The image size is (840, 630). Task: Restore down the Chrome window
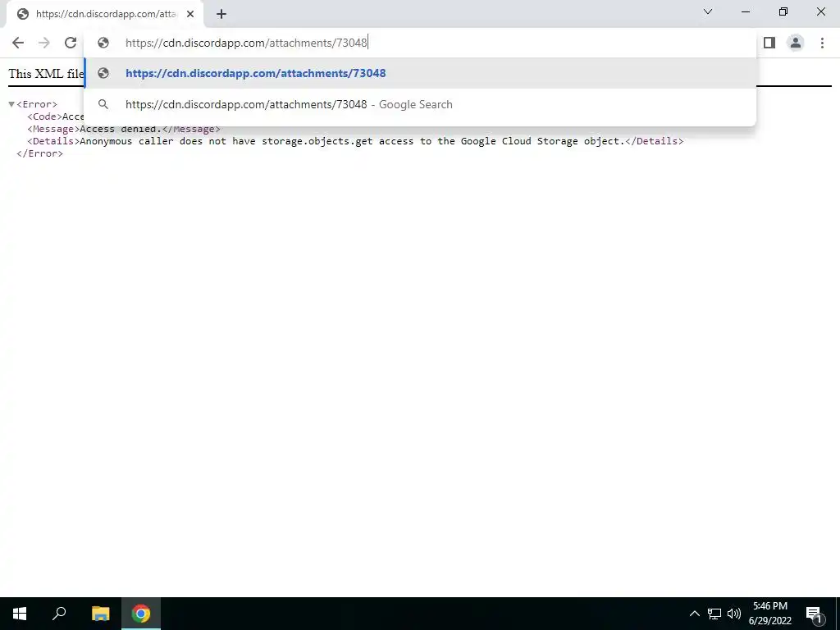pyautogui.click(x=783, y=11)
